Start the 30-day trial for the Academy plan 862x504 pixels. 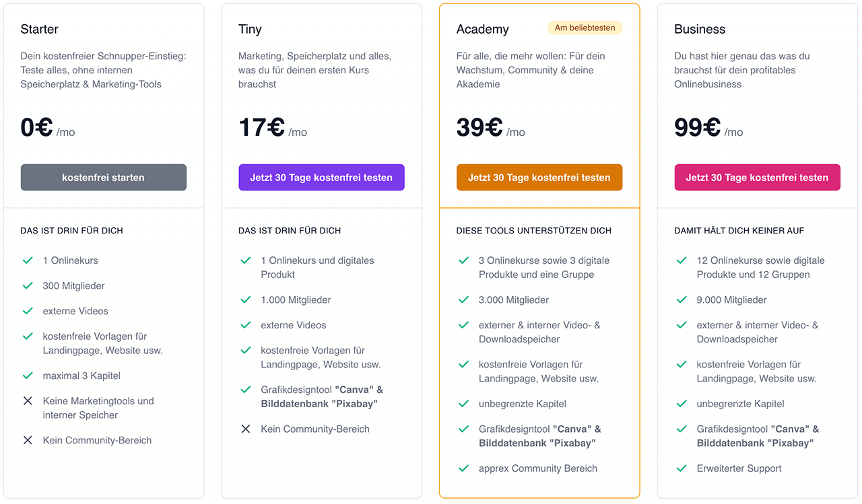click(539, 177)
